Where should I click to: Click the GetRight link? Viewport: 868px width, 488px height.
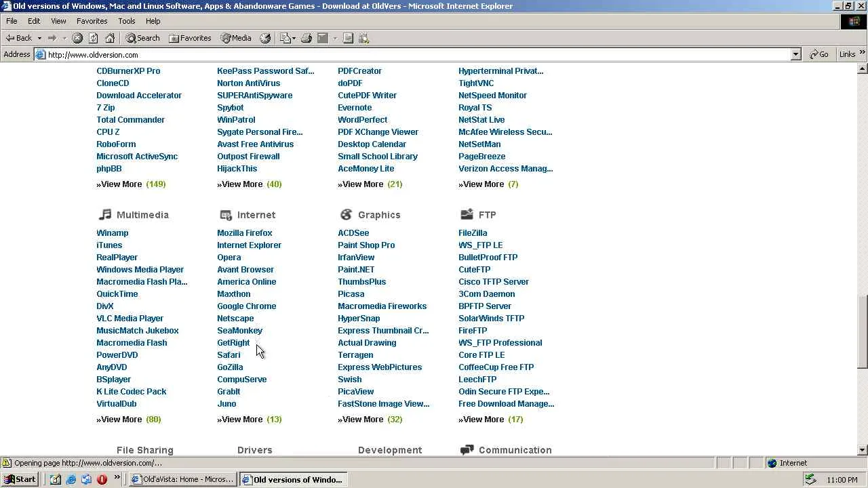click(233, 343)
